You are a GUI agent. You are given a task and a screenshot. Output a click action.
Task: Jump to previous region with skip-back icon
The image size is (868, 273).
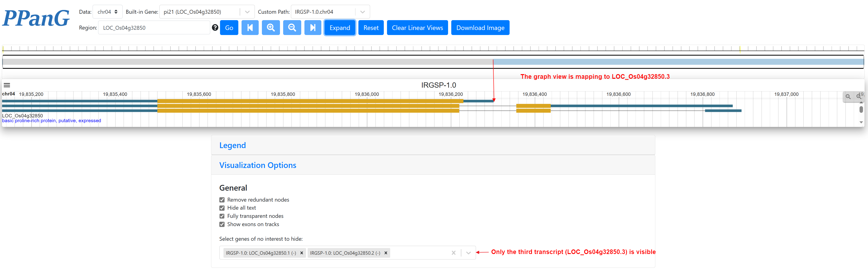click(x=250, y=28)
